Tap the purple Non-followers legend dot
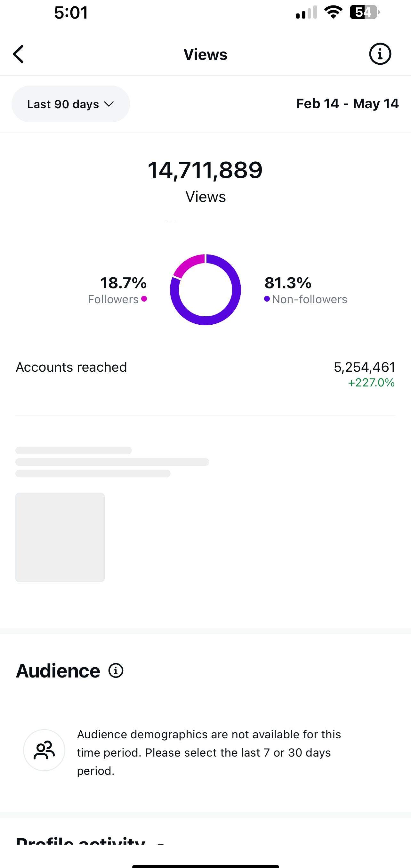This screenshot has height=868, width=411. 267,299
